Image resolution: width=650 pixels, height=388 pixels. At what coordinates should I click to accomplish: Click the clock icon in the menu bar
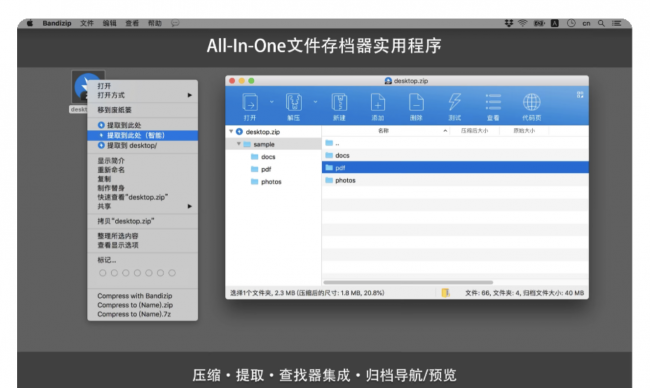point(571,23)
